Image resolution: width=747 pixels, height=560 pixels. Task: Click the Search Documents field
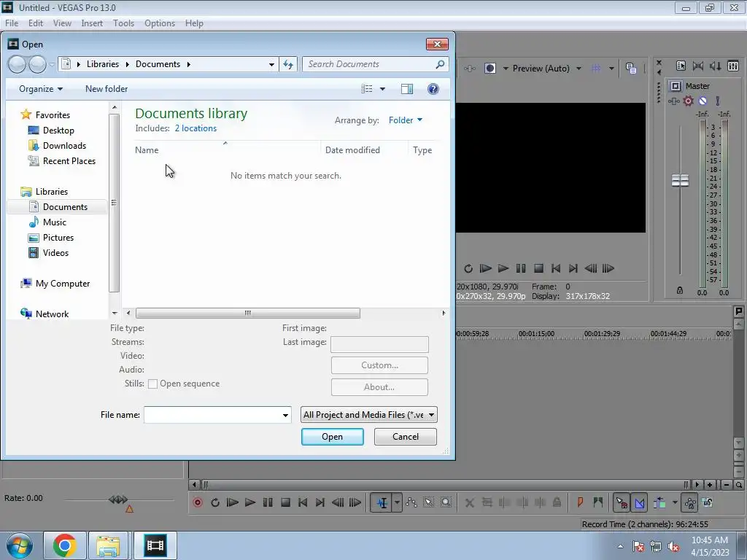click(x=375, y=64)
